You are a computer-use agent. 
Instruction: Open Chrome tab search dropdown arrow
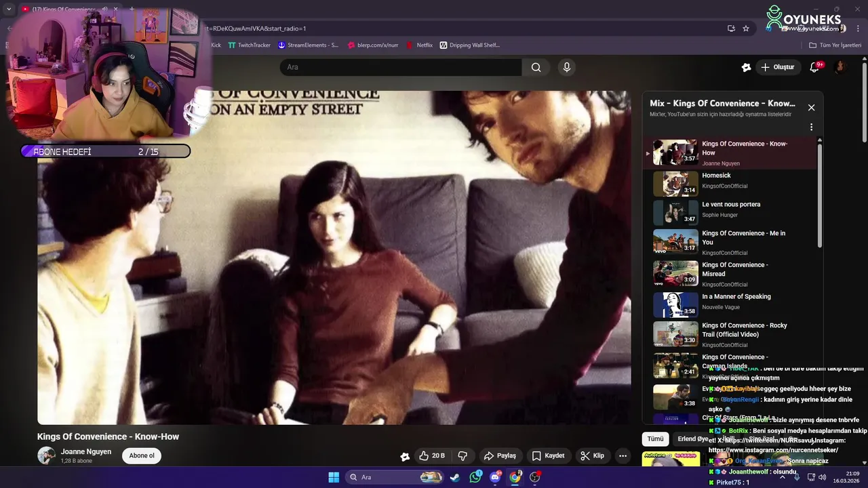point(9,9)
